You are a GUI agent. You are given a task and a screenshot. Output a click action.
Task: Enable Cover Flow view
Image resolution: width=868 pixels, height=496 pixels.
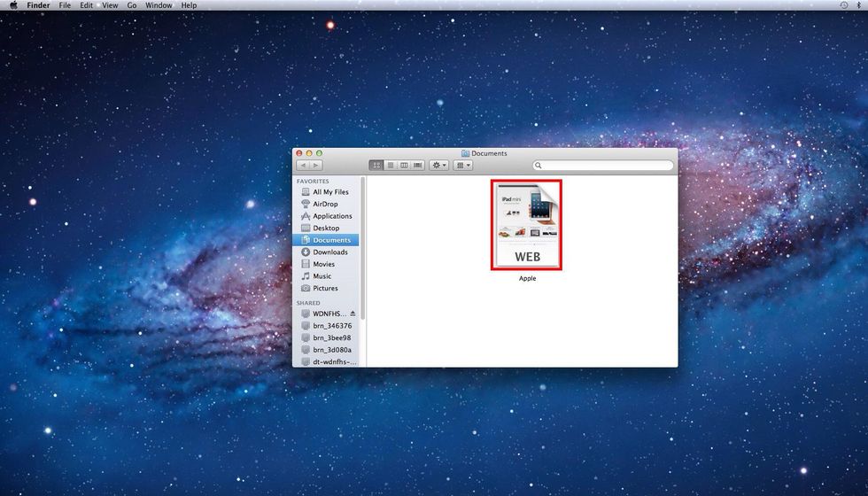(417, 166)
